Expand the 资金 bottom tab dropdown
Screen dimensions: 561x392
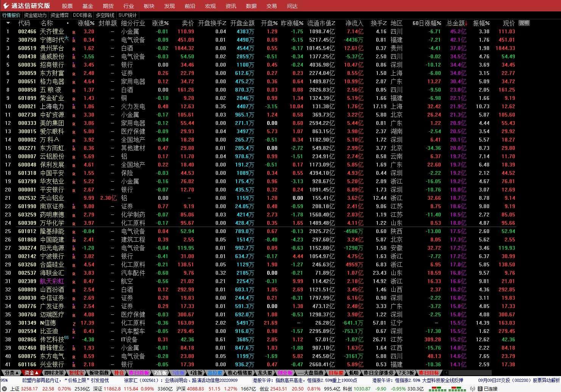[x=31, y=373]
